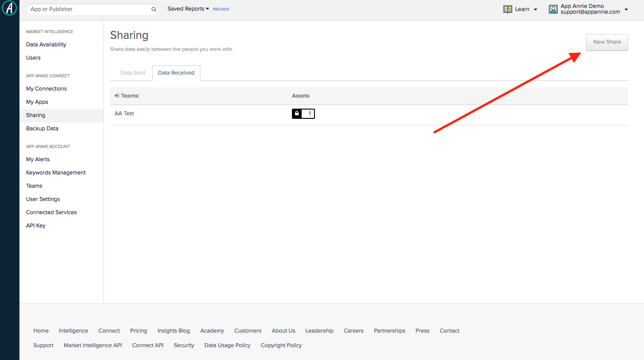Open the Intelligence footer link
The height and width of the screenshot is (360, 644).
(73, 331)
